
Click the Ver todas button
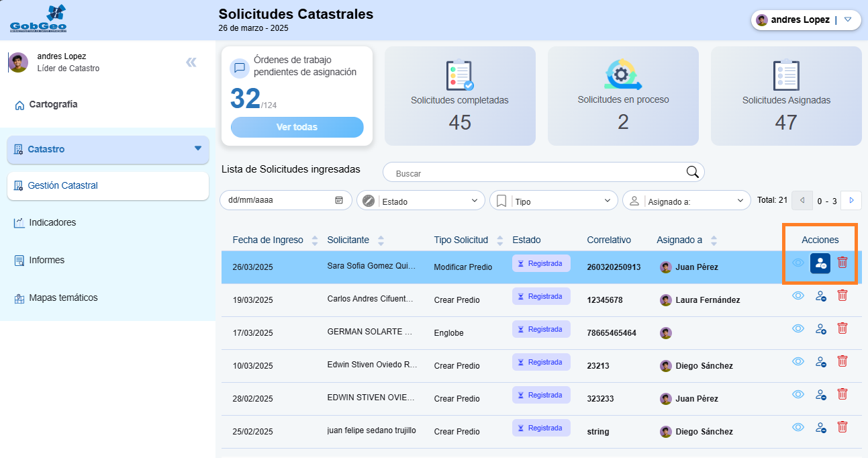pyautogui.click(x=297, y=127)
